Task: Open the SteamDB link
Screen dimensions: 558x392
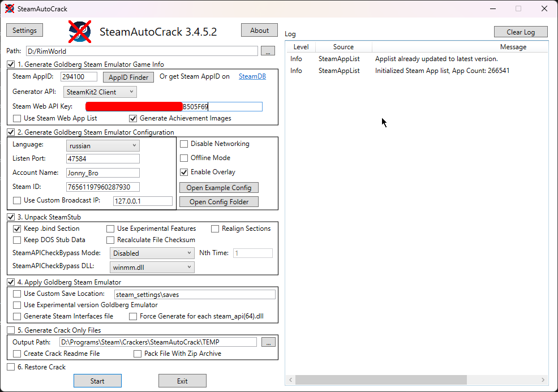Action: point(252,76)
